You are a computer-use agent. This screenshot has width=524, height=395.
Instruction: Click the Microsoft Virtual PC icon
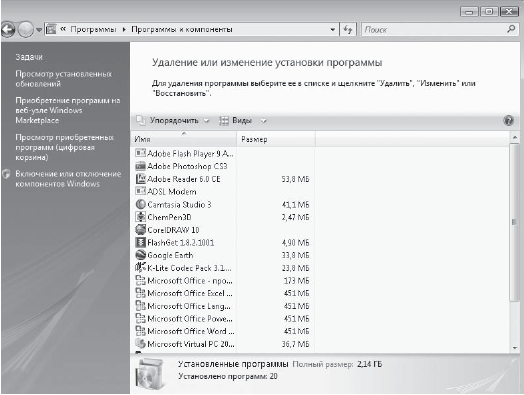[x=140, y=344]
